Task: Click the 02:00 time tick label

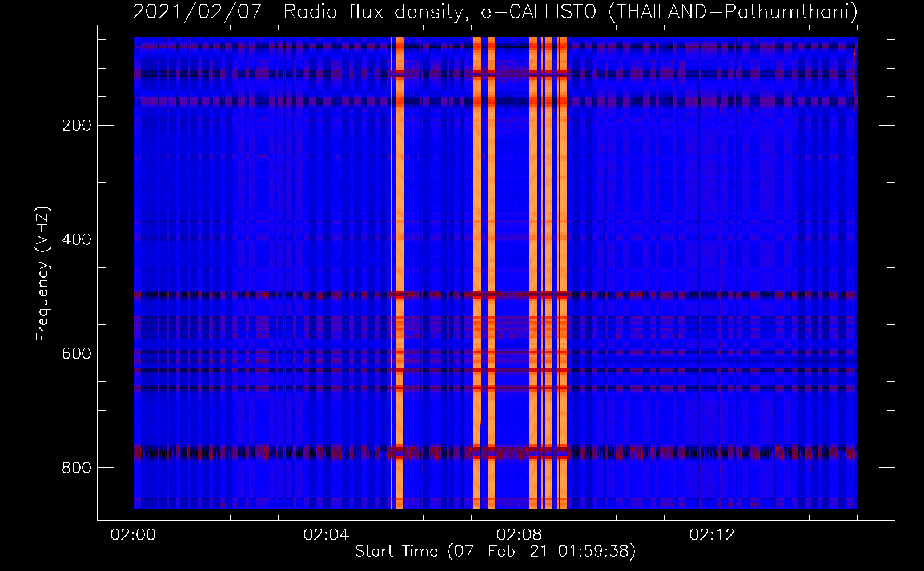Action: [x=134, y=534]
